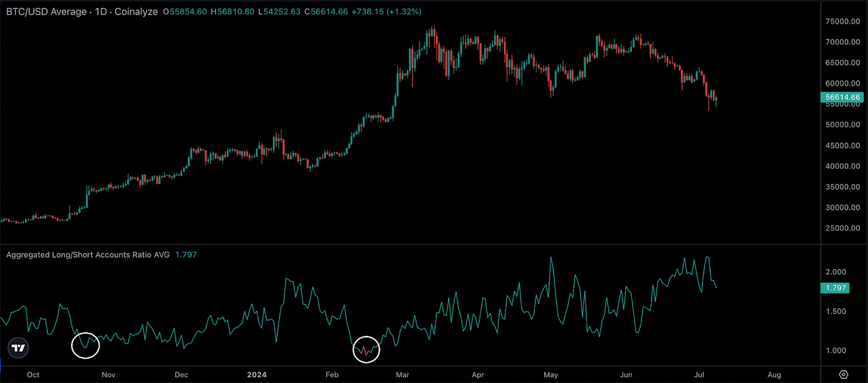The height and width of the screenshot is (383, 868).
Task: Click the Mar label on time axis
Action: 402,375
